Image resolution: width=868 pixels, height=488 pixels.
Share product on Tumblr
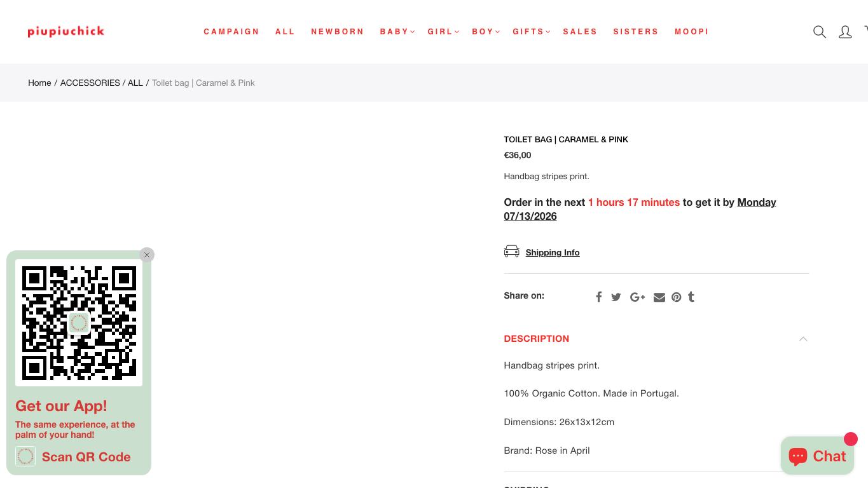tap(691, 297)
